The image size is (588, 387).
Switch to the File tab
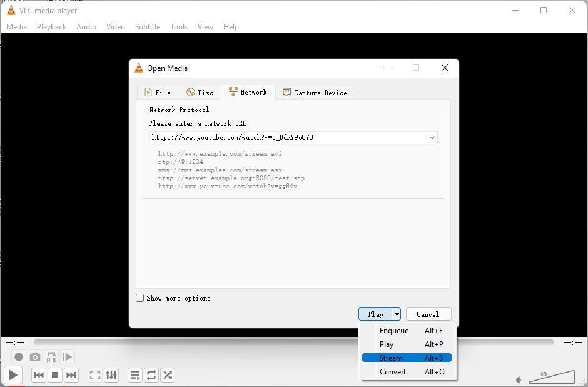pyautogui.click(x=158, y=92)
